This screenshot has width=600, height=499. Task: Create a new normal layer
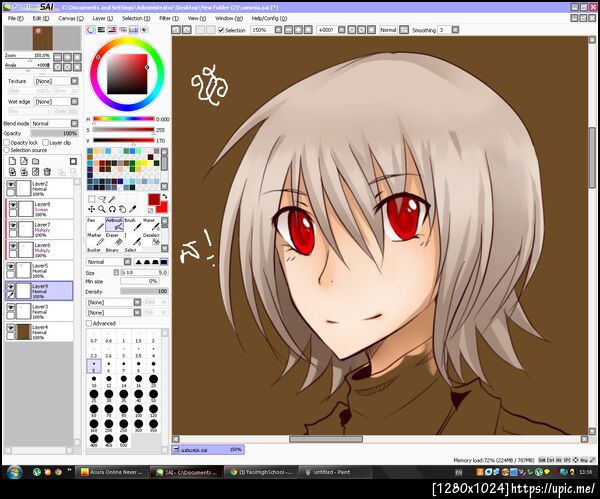pyautogui.click(x=12, y=161)
